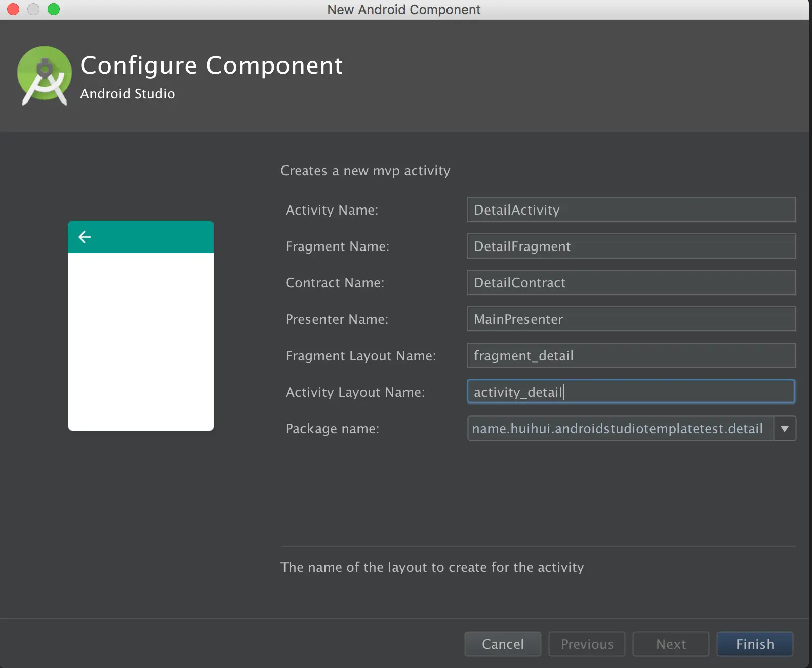
Task: Click the back arrow in template preview
Action: click(85, 237)
